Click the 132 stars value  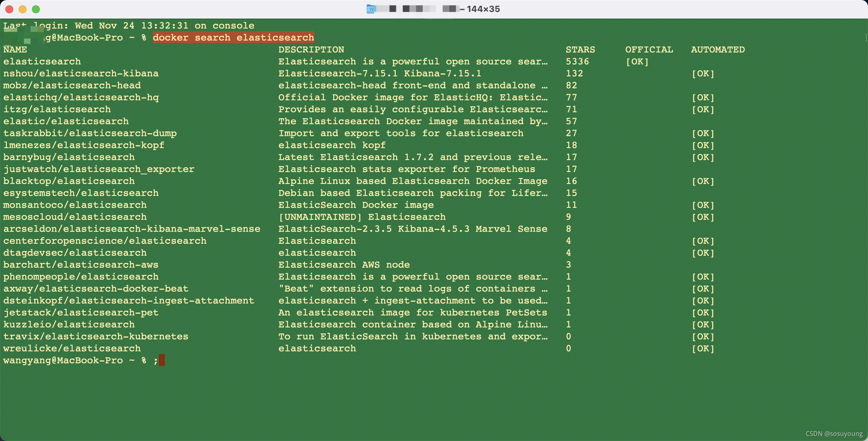(575, 73)
